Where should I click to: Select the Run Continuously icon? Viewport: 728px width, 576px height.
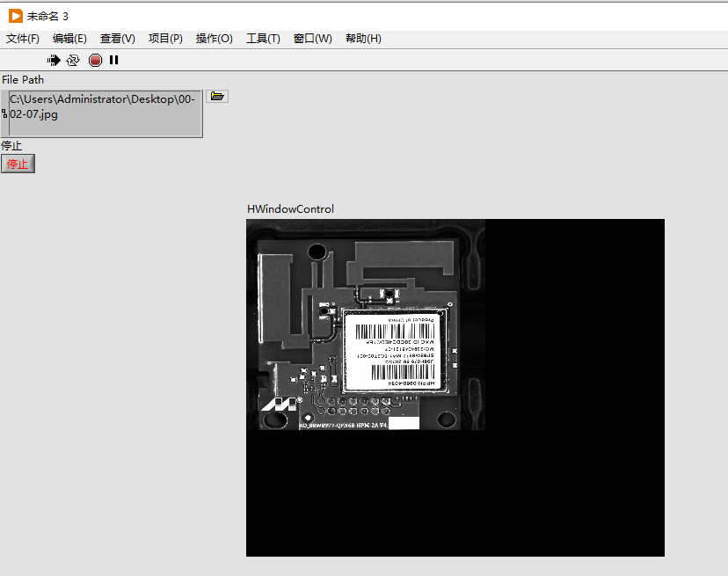tap(74, 60)
